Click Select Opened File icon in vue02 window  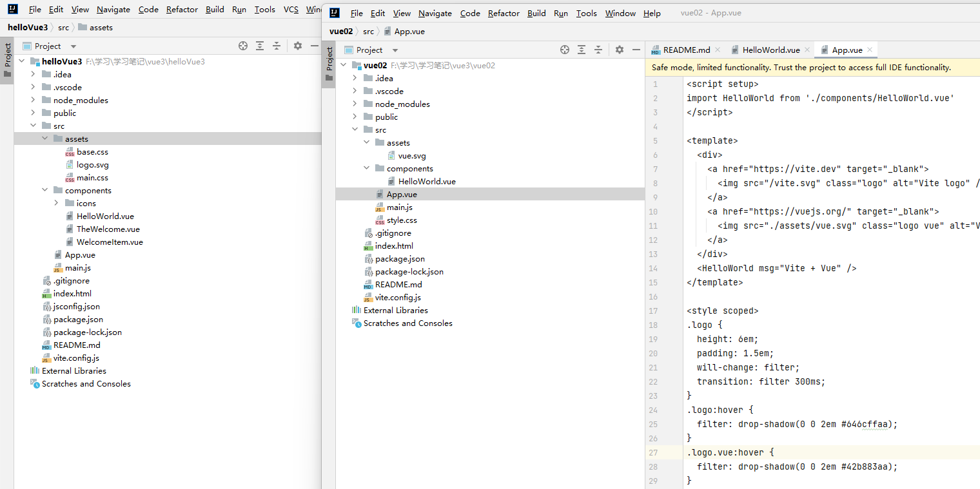[565, 50]
